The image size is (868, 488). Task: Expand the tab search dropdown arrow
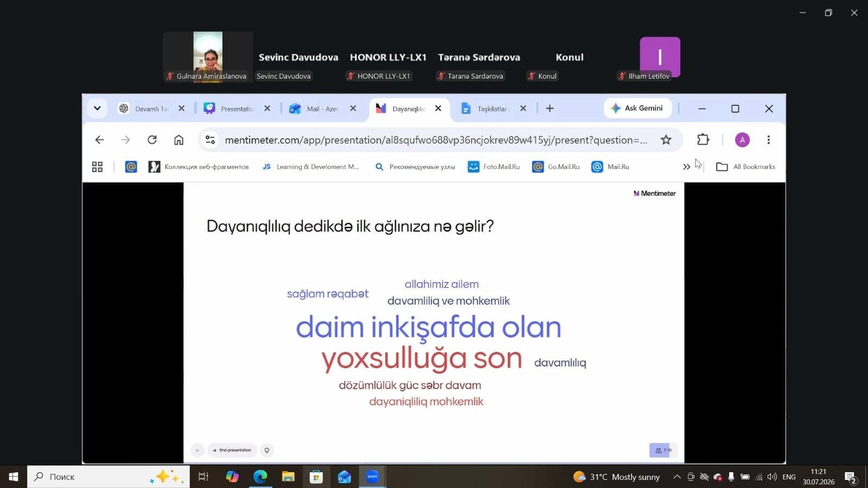coord(97,108)
